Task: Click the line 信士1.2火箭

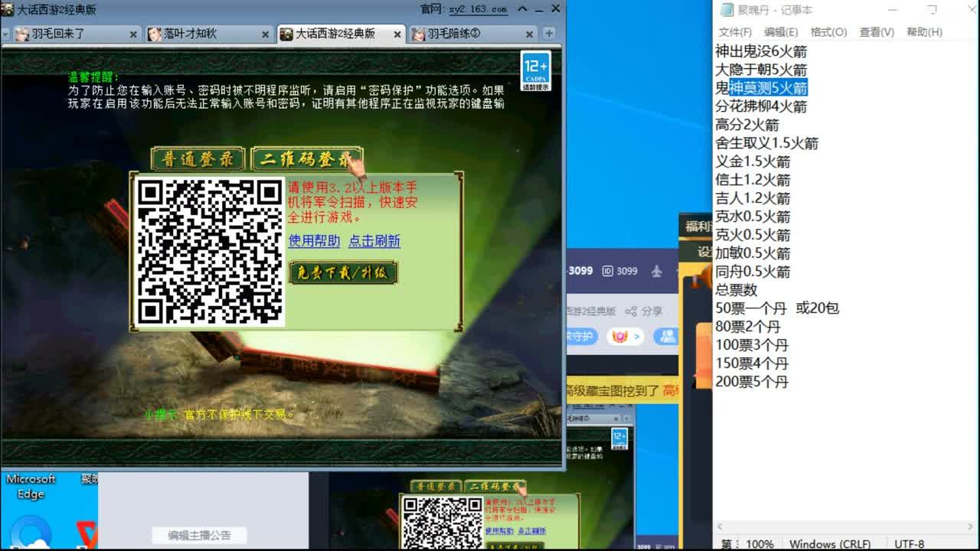Action: coord(753,180)
